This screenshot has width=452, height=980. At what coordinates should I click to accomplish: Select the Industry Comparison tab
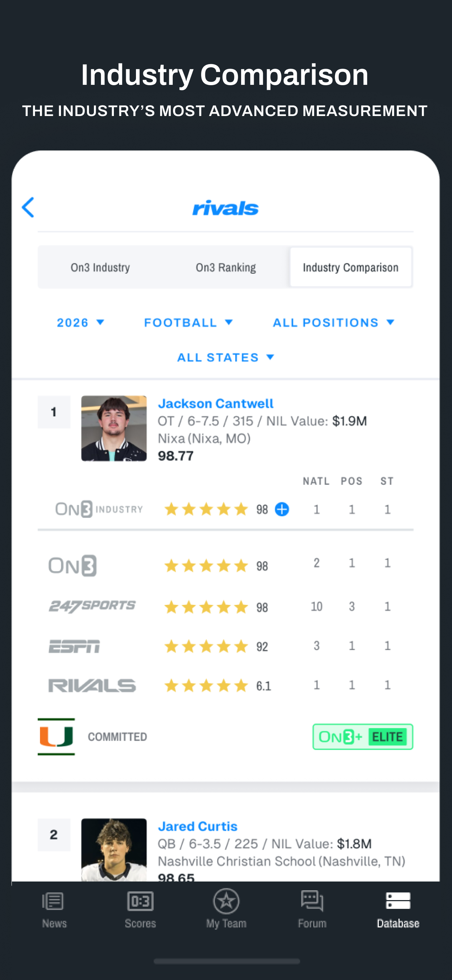[x=350, y=267]
